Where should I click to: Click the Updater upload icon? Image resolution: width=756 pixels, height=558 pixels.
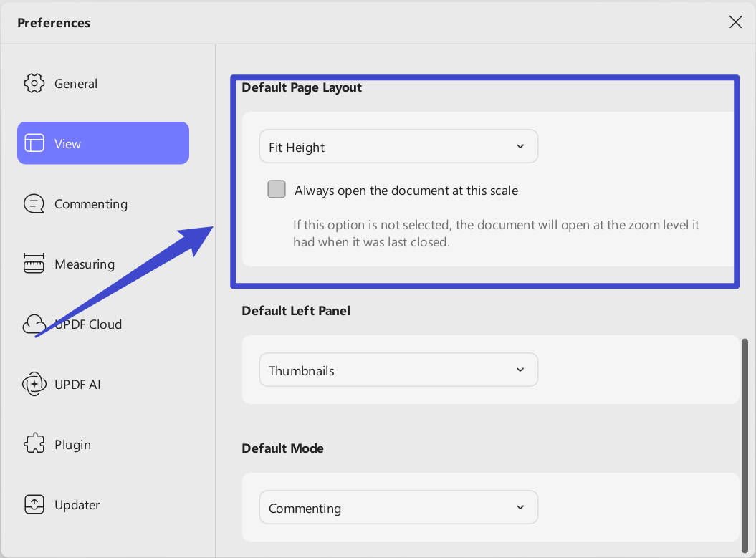click(34, 505)
